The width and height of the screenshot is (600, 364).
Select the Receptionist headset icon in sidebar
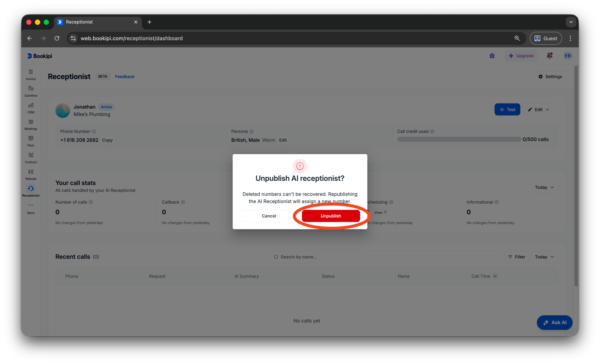31,188
